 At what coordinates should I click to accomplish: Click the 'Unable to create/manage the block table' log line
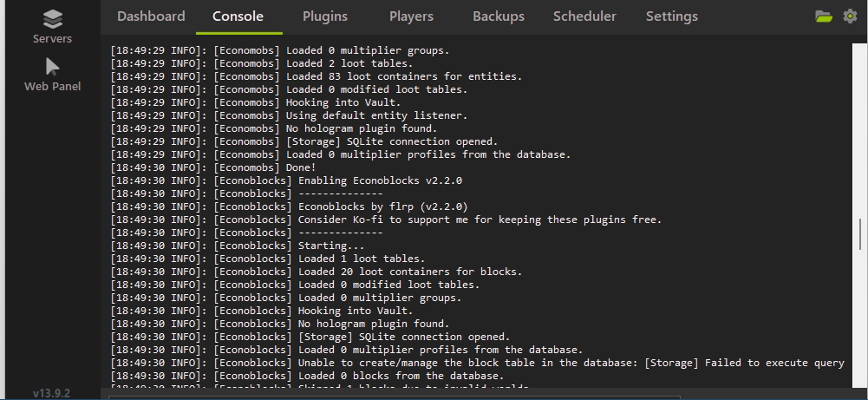pyautogui.click(x=477, y=363)
